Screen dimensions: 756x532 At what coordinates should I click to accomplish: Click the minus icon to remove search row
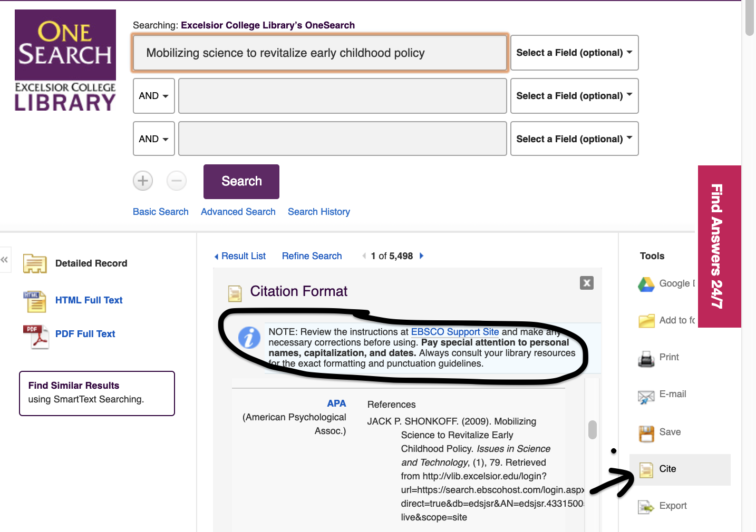(x=177, y=181)
